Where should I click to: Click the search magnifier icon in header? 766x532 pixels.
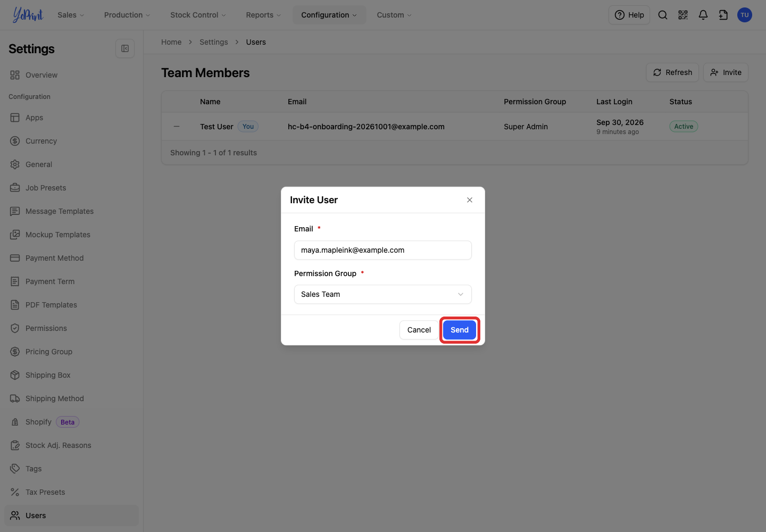click(663, 15)
